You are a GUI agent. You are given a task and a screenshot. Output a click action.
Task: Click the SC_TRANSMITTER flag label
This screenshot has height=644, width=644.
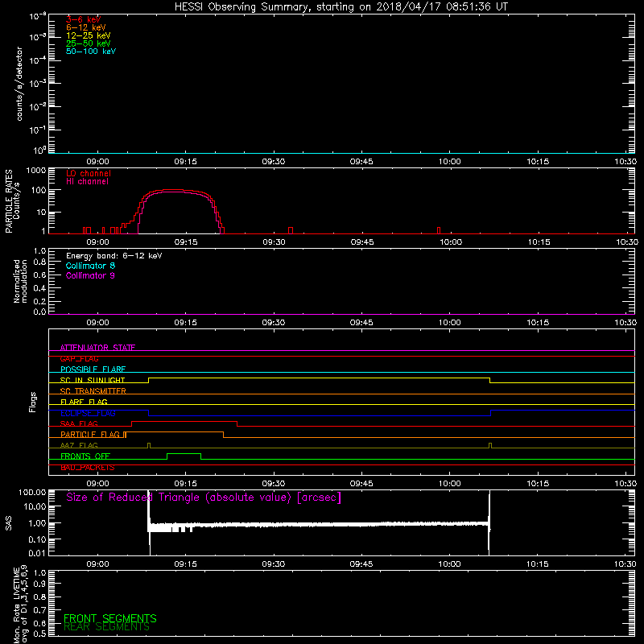(93, 391)
